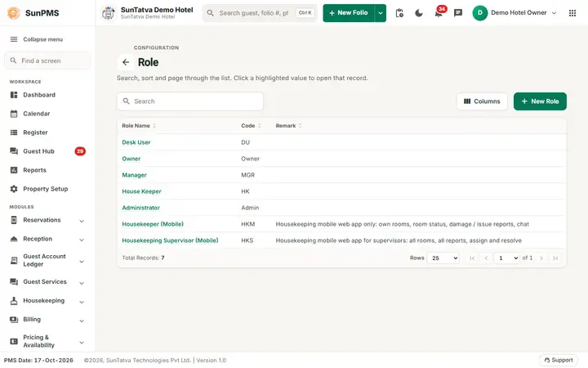Open the Desk User role
This screenshot has width=588, height=368.
pyautogui.click(x=136, y=142)
